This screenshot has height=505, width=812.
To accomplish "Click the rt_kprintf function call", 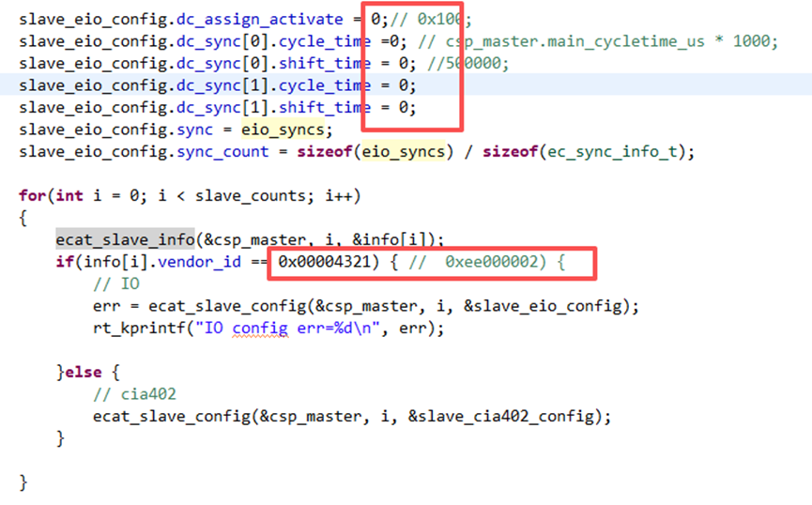I will point(139,329).
